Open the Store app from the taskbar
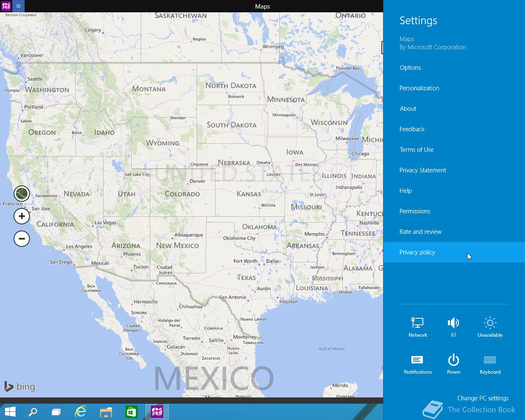Viewport: 525px width, 420px height. click(131, 412)
